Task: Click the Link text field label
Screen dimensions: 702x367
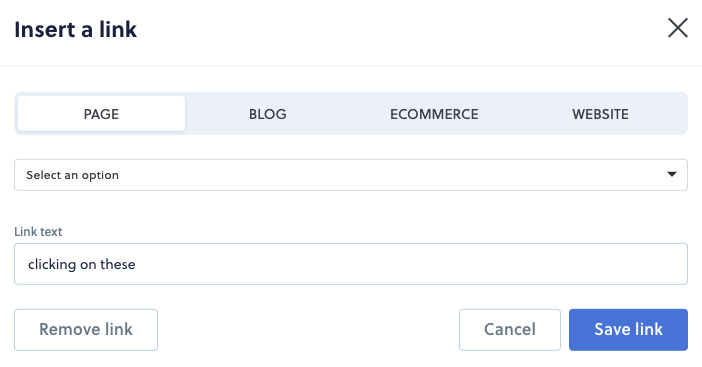Action: pos(38,231)
